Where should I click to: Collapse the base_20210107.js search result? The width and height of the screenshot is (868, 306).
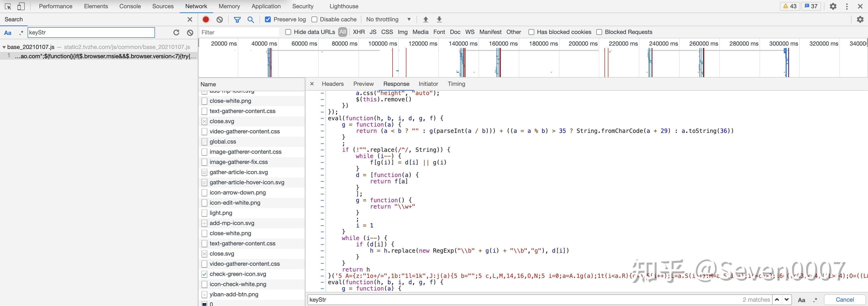[4, 47]
